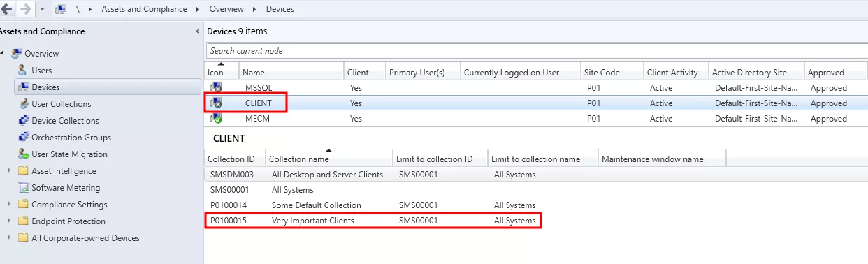Image resolution: width=868 pixels, height=264 pixels.
Task: Select the MECM device row
Action: (x=536, y=119)
